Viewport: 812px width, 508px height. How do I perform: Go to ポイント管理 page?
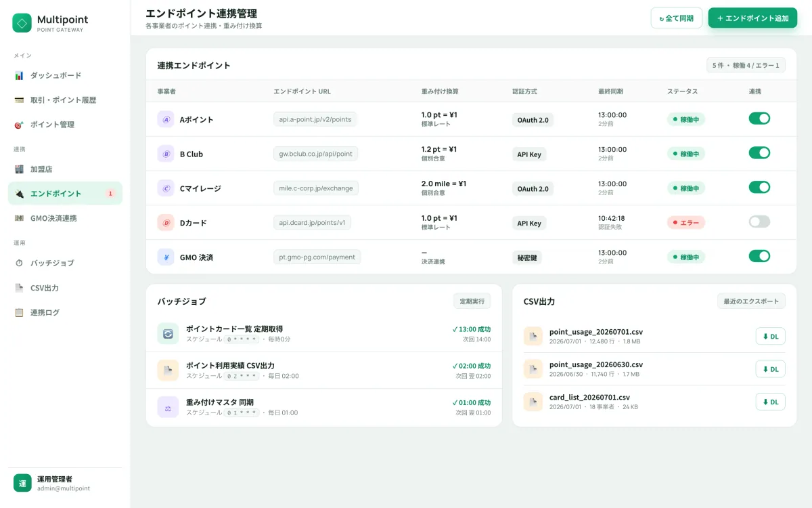[65, 125]
